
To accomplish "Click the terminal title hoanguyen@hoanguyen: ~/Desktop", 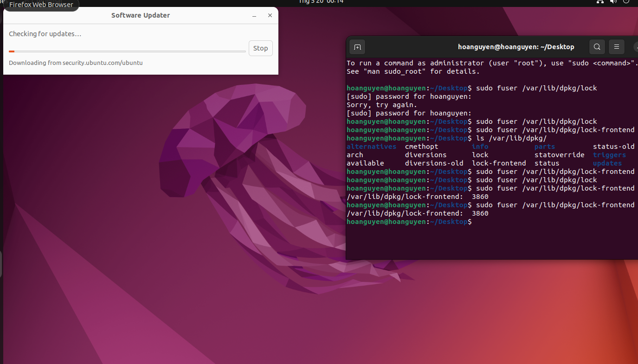I will 516,47.
